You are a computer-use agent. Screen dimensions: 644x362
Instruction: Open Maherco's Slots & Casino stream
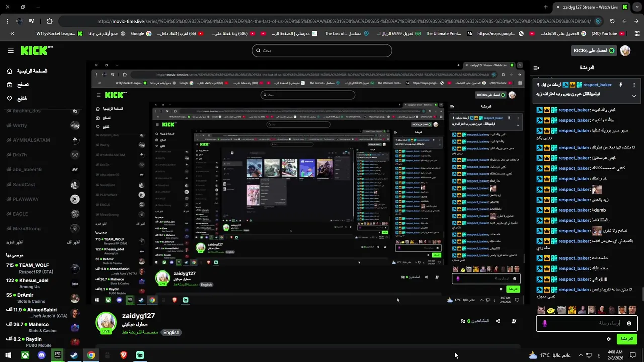coord(42,327)
